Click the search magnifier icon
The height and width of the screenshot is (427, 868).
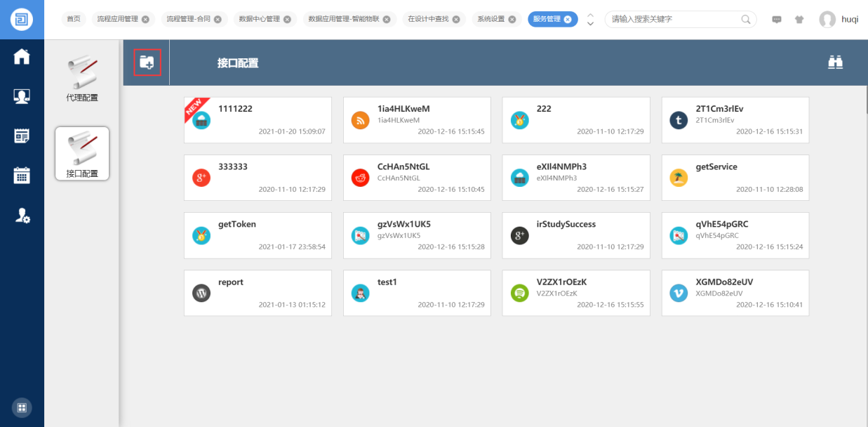click(x=746, y=19)
